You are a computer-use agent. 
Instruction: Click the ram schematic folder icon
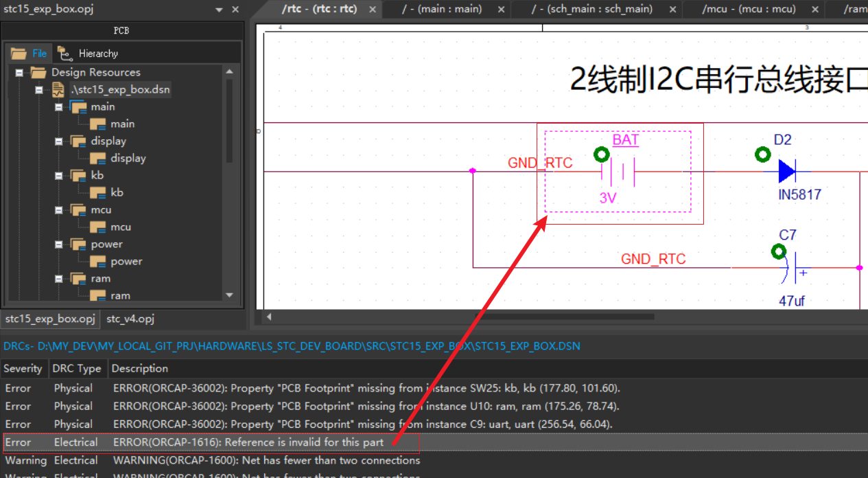tap(78, 278)
